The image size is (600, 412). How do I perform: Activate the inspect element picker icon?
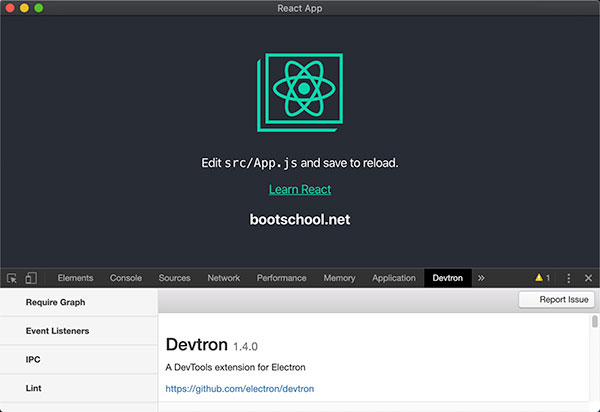(x=12, y=278)
